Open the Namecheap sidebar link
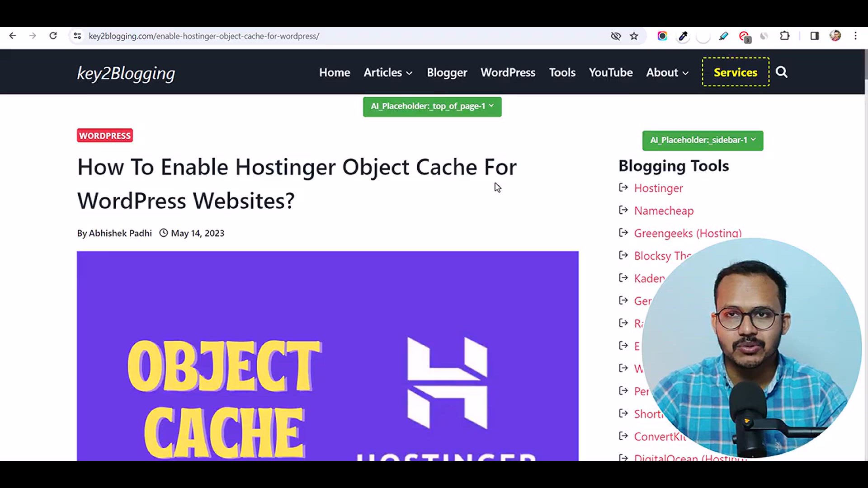 (664, 211)
